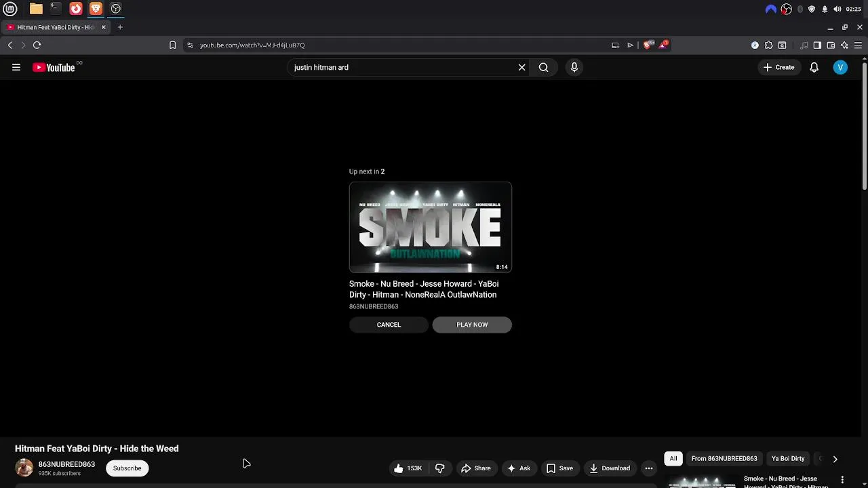Go to YouTube home via logo
Image resolution: width=868 pixels, height=488 pixels.
tap(54, 67)
